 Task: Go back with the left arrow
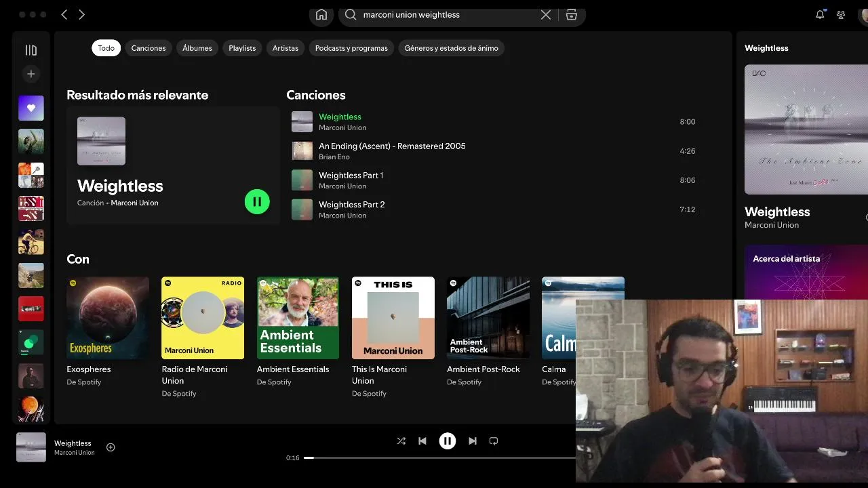(64, 14)
